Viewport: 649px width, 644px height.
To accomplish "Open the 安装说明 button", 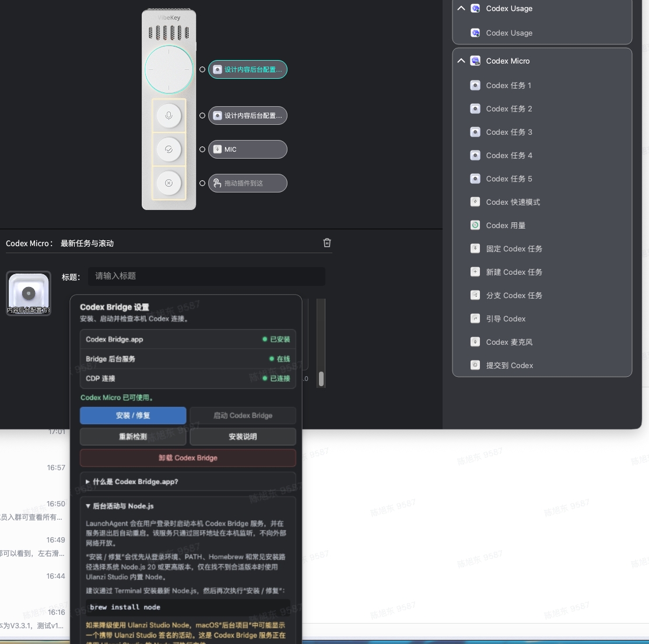I will coord(243,436).
